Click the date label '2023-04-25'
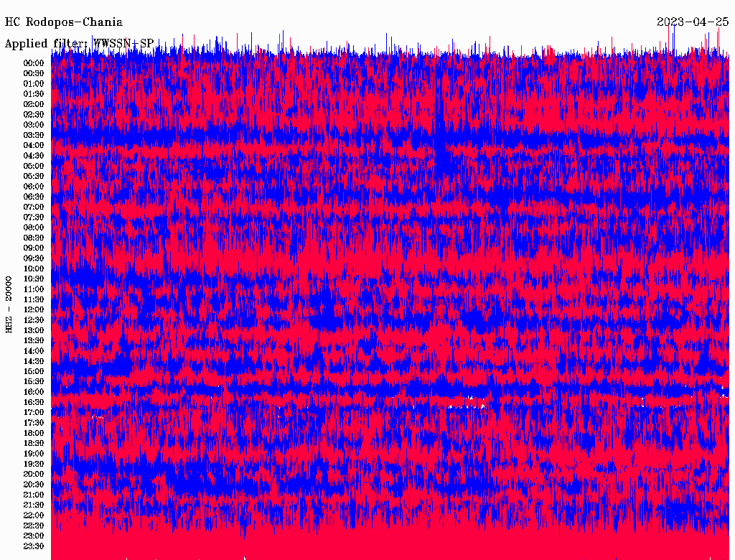Screen dimensions: 735x560 coord(693,22)
